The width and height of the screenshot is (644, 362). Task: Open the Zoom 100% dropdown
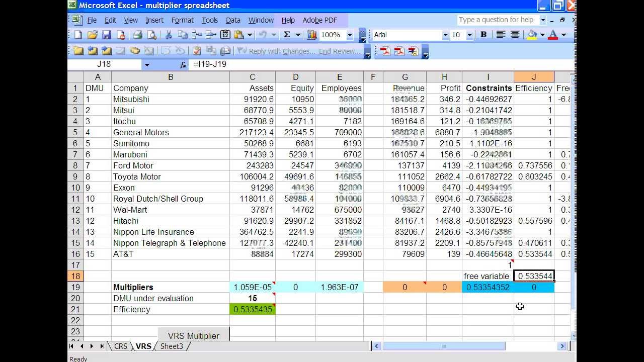tap(350, 35)
